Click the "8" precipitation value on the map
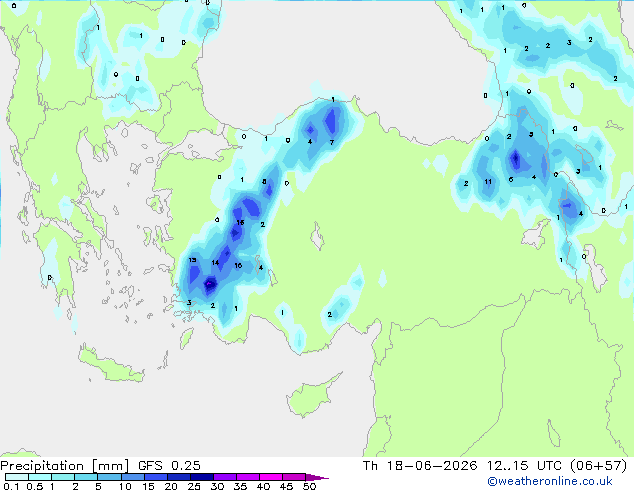634x490 pixels. pyautogui.click(x=264, y=182)
